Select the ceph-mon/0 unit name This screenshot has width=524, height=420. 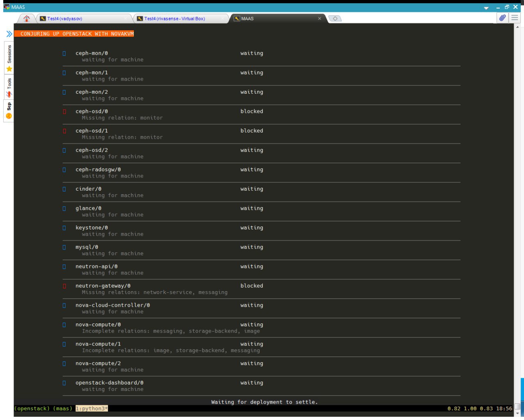(92, 53)
